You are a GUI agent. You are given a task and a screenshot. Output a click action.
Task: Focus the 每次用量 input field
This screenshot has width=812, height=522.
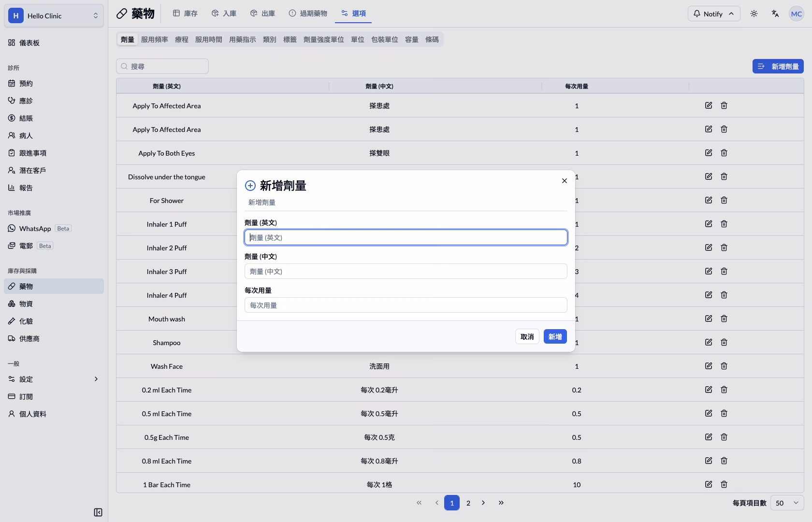pos(406,305)
